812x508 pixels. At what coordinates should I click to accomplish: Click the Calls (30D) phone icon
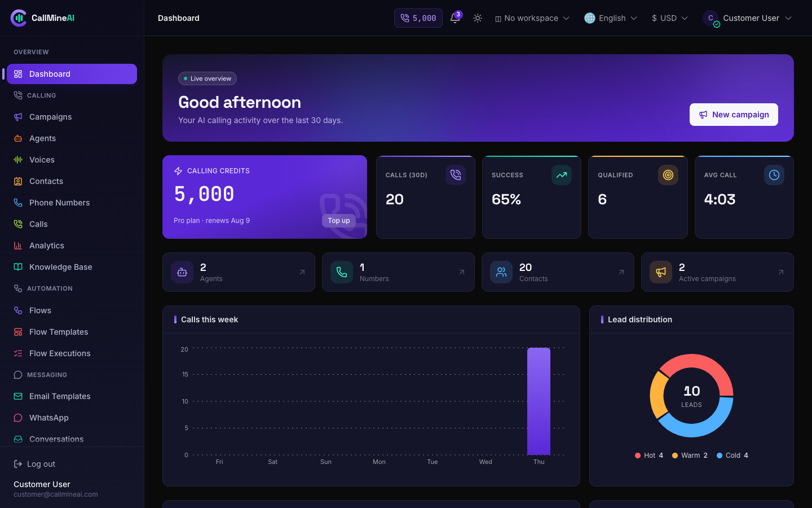pos(456,175)
